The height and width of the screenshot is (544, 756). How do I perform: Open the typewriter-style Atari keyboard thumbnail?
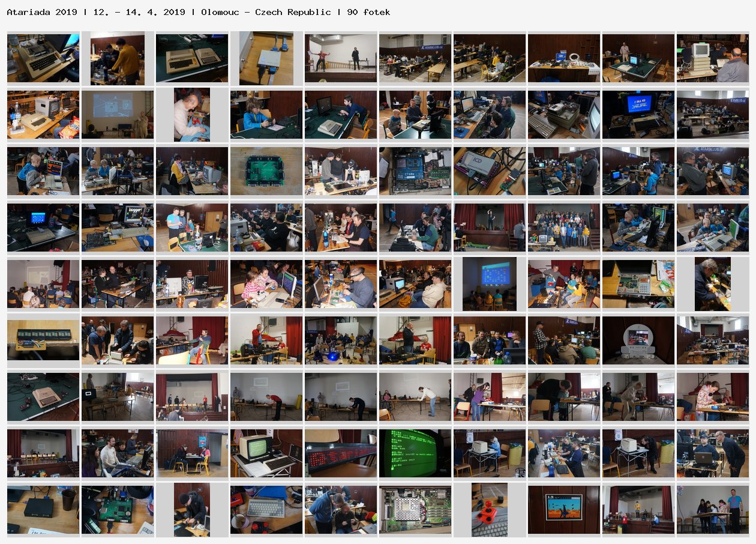click(43, 58)
